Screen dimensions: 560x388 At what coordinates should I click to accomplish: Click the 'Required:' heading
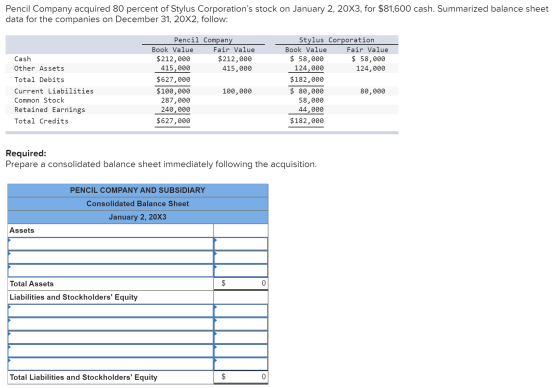pos(26,153)
